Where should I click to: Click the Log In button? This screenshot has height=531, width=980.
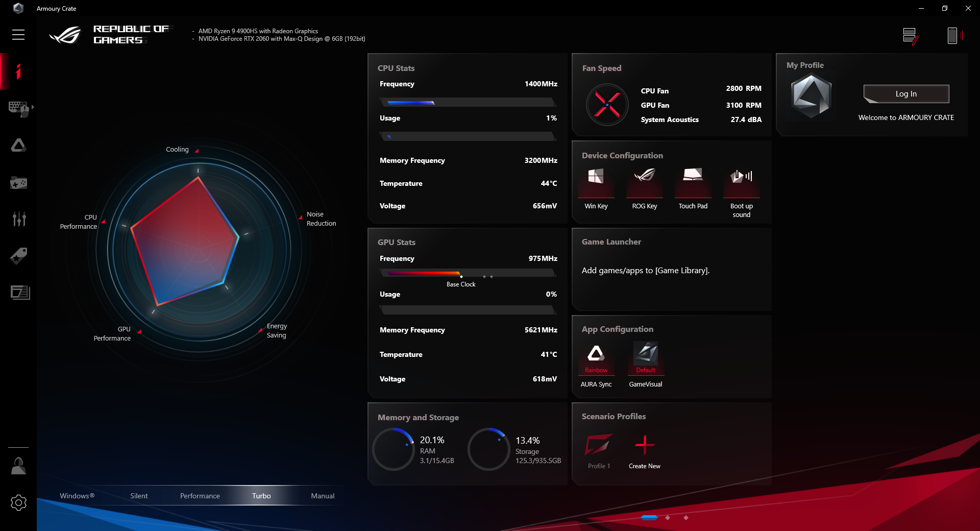(906, 94)
